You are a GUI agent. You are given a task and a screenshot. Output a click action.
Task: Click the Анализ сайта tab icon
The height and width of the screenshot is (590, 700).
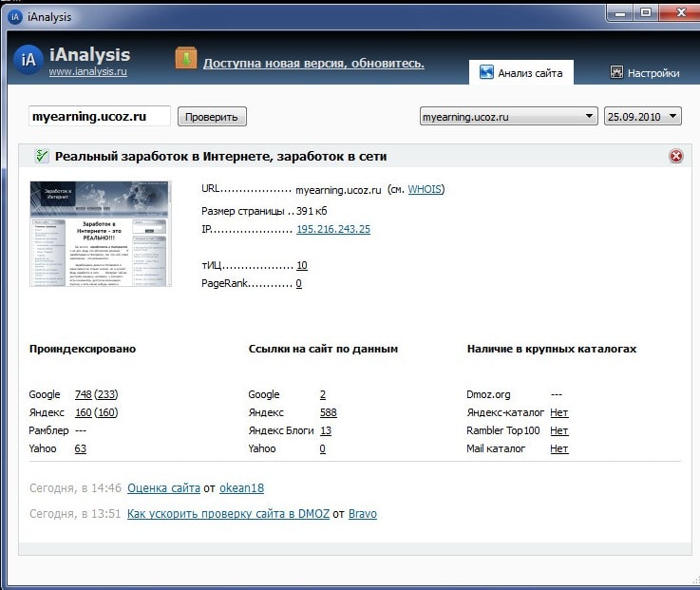coord(486,72)
